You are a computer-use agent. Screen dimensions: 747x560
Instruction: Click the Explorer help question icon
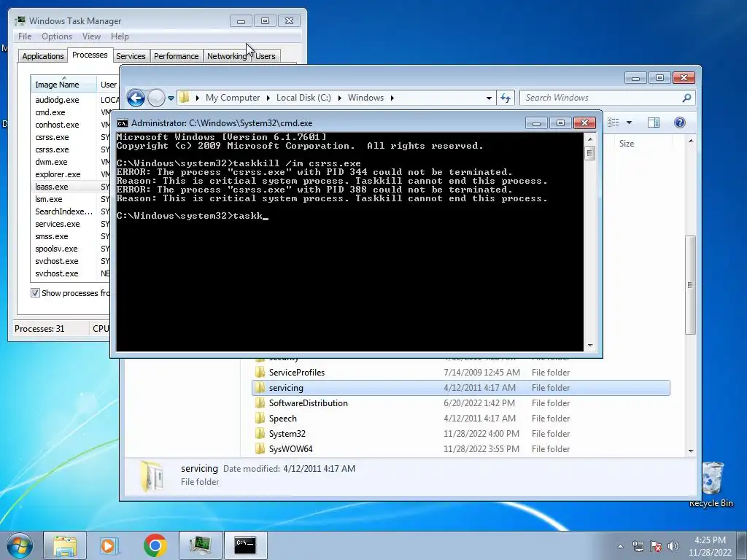click(x=680, y=122)
